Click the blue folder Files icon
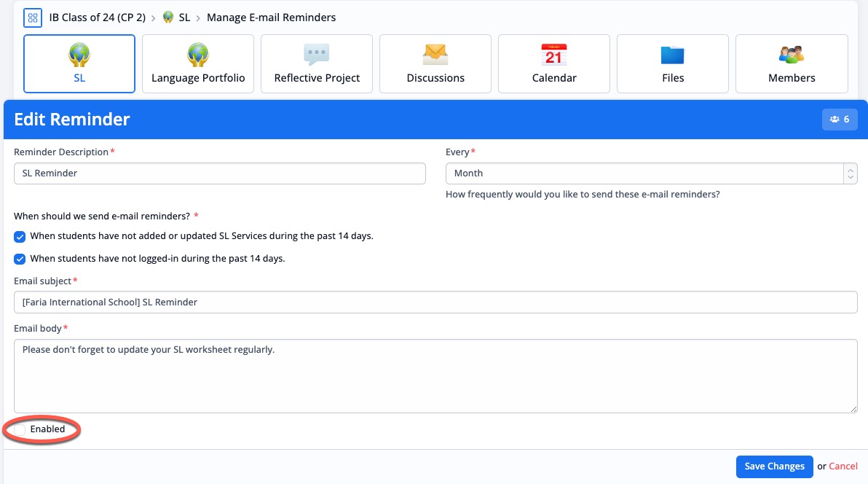 (x=673, y=55)
